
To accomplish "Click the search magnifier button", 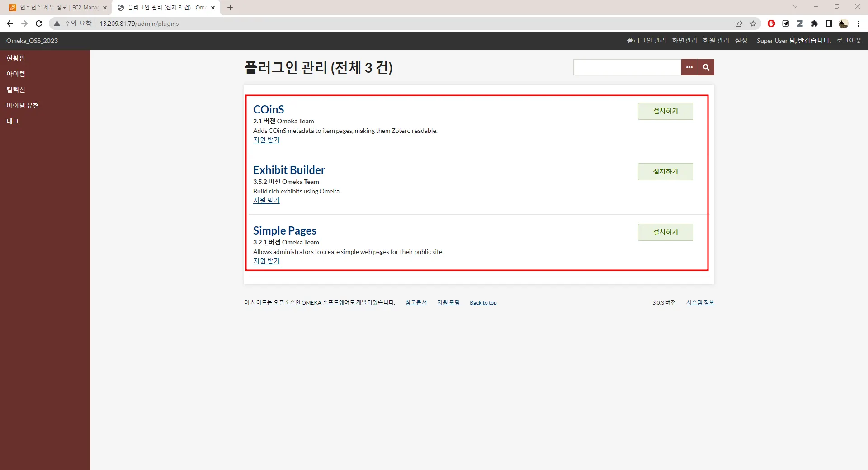I will pyautogui.click(x=706, y=67).
